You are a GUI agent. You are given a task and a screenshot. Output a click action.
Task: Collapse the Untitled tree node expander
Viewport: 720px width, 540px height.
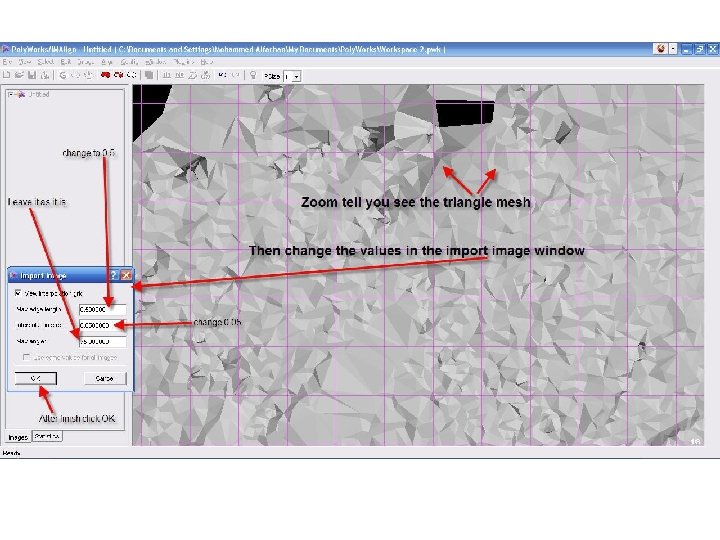point(10,94)
